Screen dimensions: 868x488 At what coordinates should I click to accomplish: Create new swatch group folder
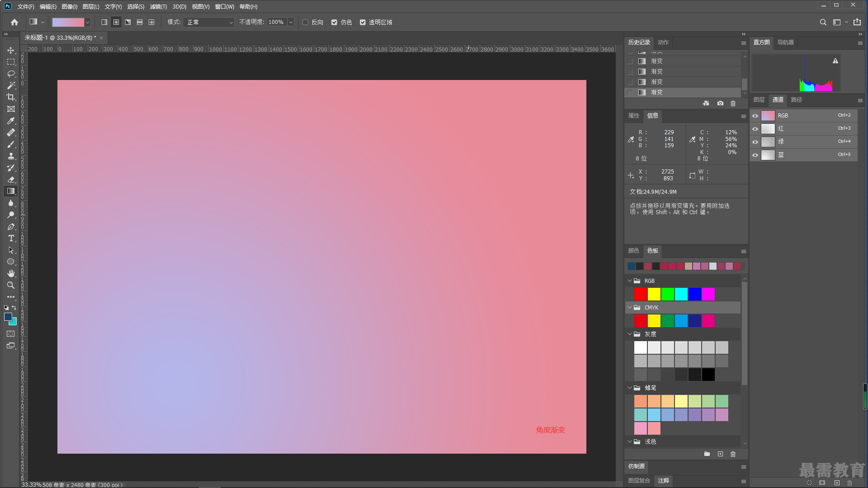(x=707, y=454)
